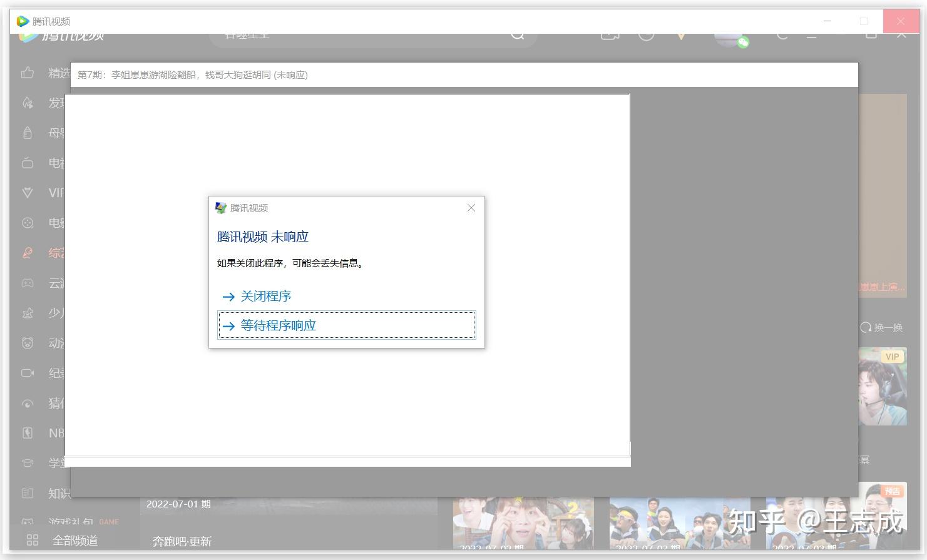Screen dimensions: 927x560
Task: Open the VIP-tagged video thumbnail
Action: (x=883, y=387)
